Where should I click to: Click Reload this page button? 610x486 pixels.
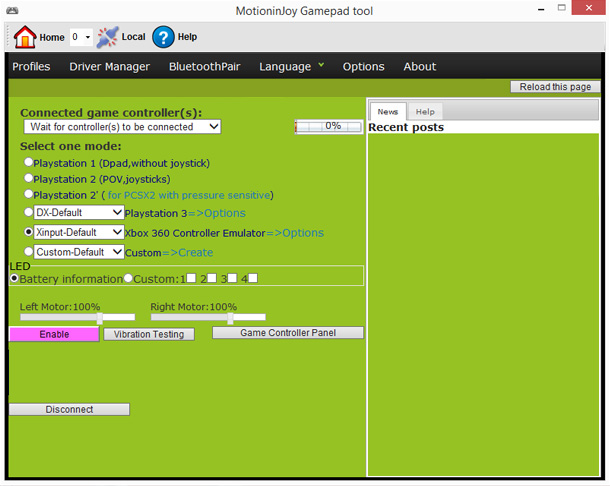tap(555, 87)
